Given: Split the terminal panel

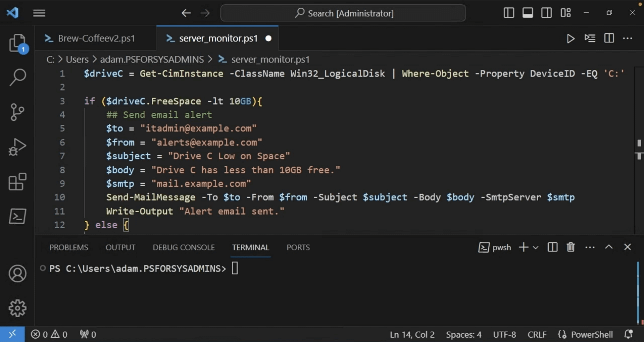Looking at the screenshot, I should (552, 247).
